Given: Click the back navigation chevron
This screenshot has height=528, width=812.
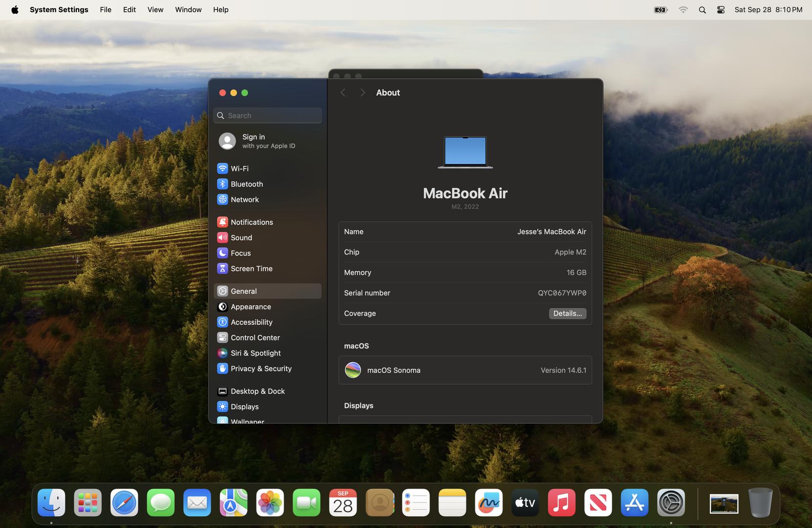Looking at the screenshot, I should 343,92.
